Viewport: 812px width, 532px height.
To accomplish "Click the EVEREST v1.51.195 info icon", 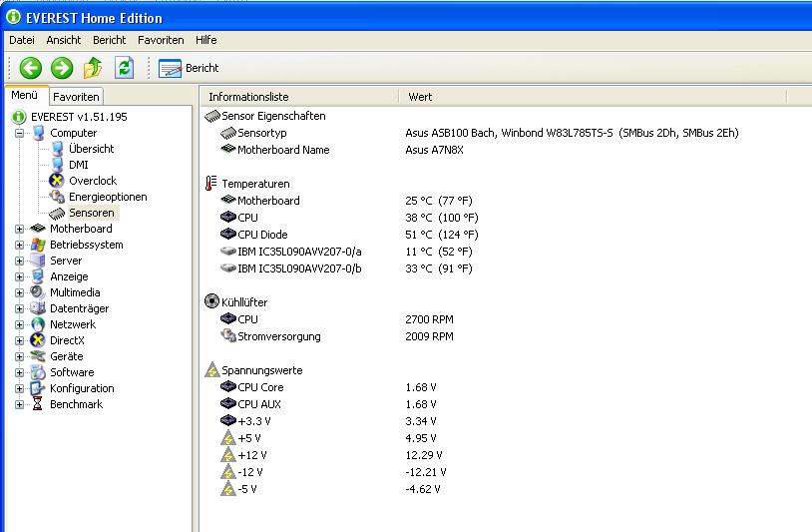I will pos(19,117).
